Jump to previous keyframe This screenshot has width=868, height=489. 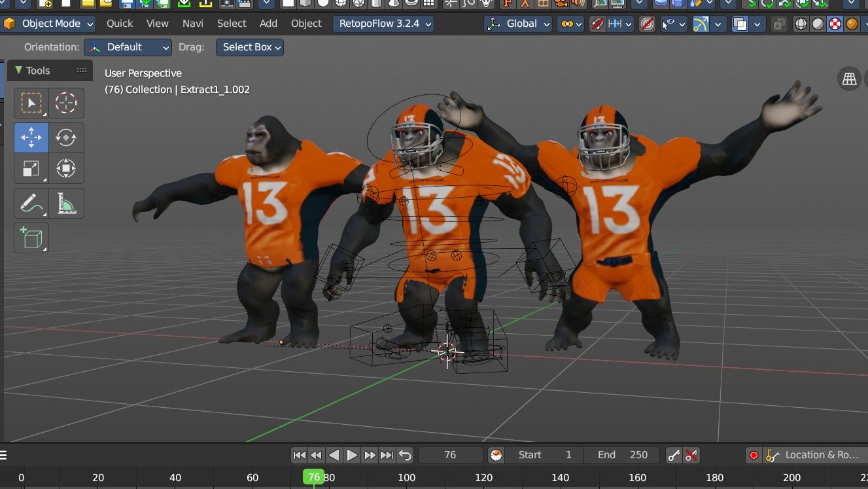click(317, 455)
